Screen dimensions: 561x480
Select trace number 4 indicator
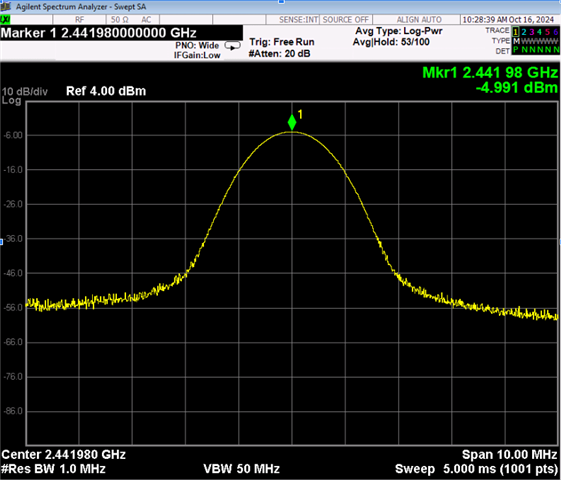coord(540,32)
